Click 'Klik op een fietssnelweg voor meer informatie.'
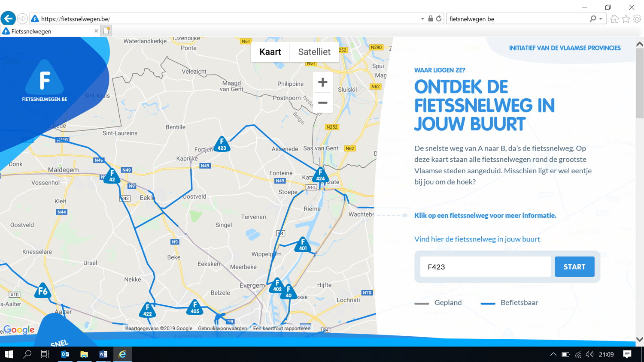Image resolution: width=644 pixels, height=362 pixels. pos(485,215)
